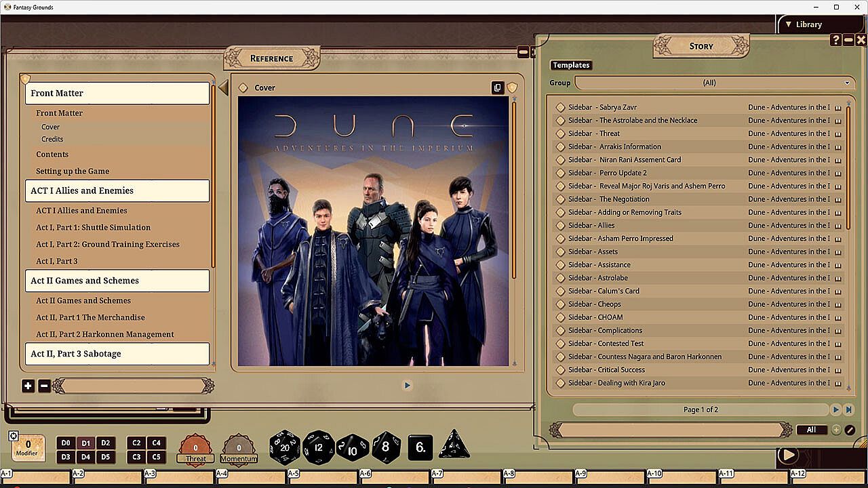The width and height of the screenshot is (868, 488).
Task: Collapse the Act II Games and Schemes chapter
Action: [x=117, y=281]
